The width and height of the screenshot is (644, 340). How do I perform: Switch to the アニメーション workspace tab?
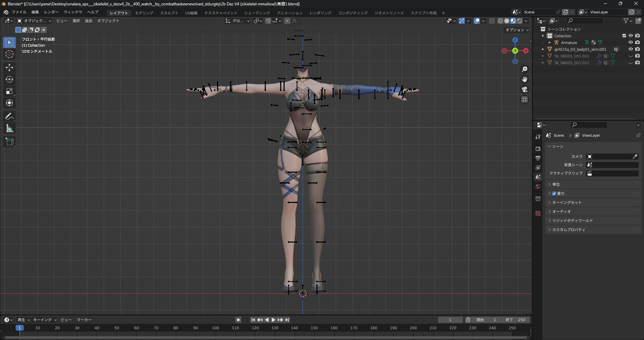290,13
